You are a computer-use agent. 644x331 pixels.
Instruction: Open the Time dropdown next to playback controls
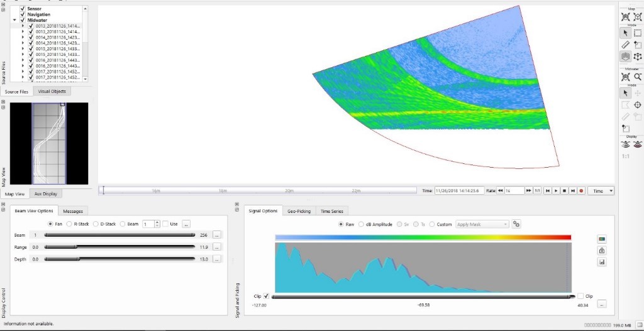point(601,190)
